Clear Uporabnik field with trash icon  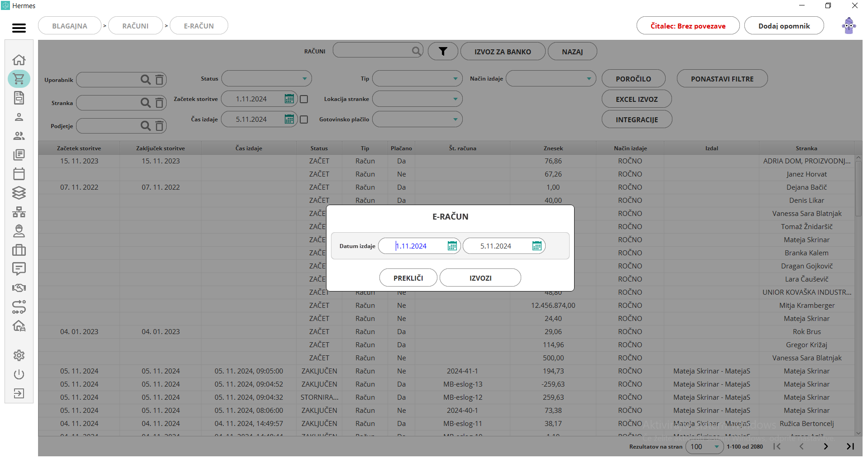pos(159,80)
